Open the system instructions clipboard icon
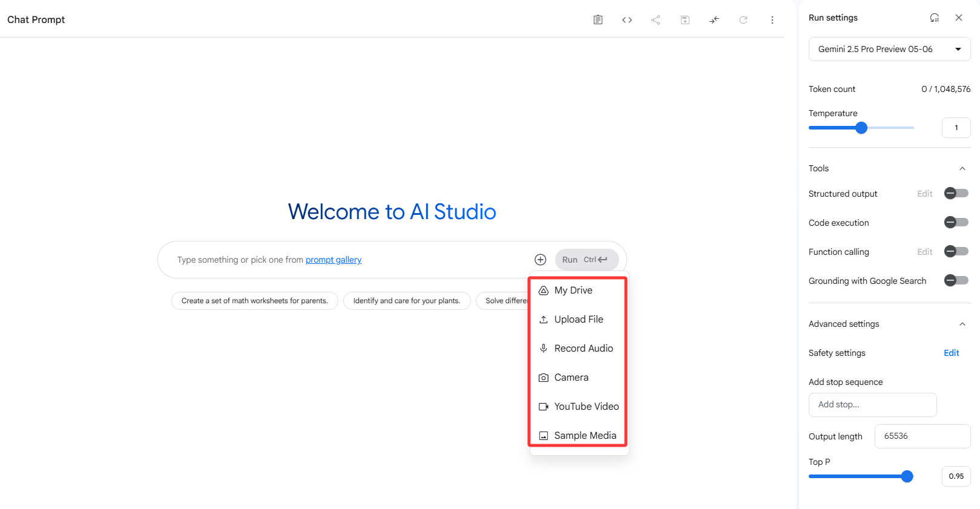The width and height of the screenshot is (980, 509). [598, 20]
